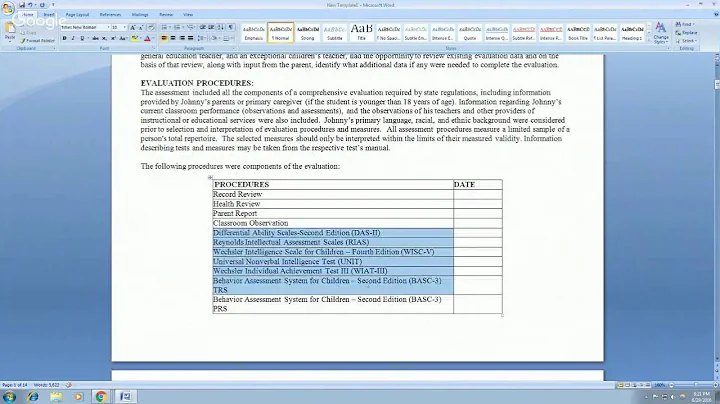720x404 pixels.
Task: Click the Format Painter button
Action: [38, 41]
